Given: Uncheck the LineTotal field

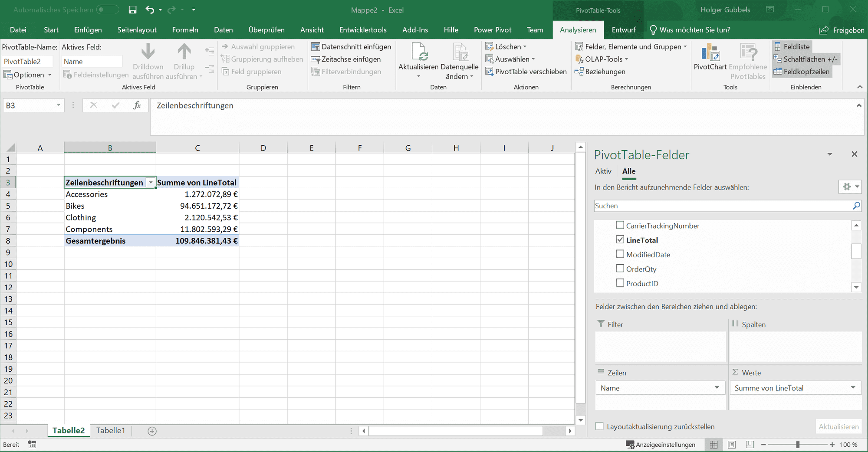Looking at the screenshot, I should (x=620, y=239).
